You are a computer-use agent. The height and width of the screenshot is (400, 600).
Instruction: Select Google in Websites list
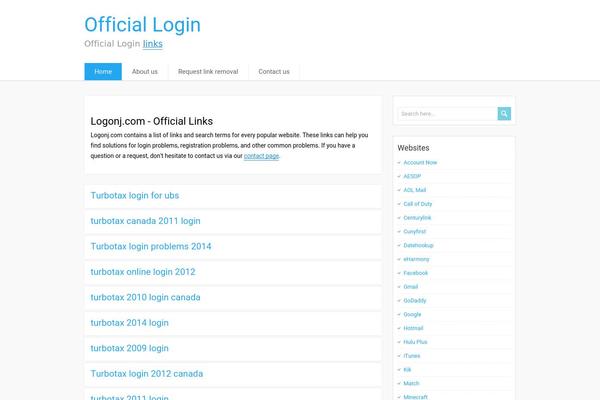[x=412, y=314]
